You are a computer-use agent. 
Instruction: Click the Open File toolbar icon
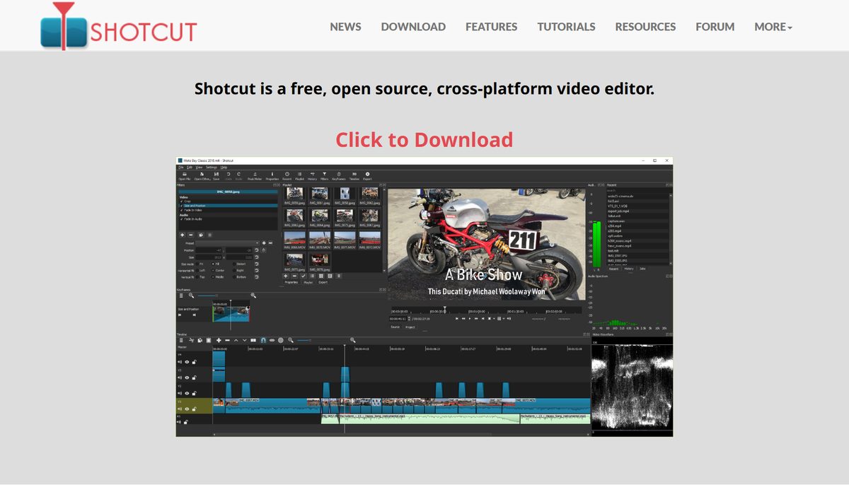[x=184, y=174]
